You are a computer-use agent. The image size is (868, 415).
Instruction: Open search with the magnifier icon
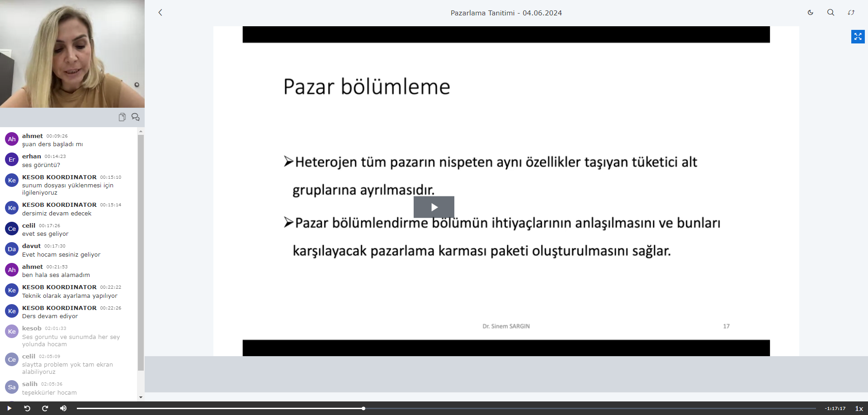(831, 13)
